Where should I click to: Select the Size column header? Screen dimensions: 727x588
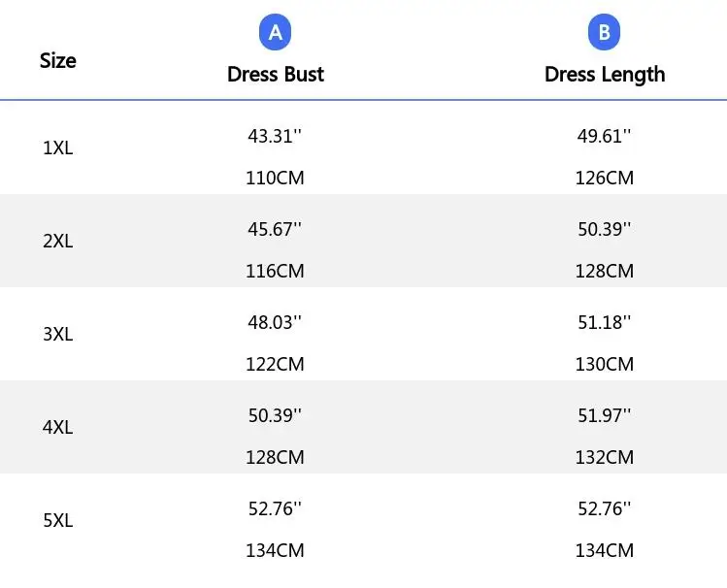tap(58, 60)
